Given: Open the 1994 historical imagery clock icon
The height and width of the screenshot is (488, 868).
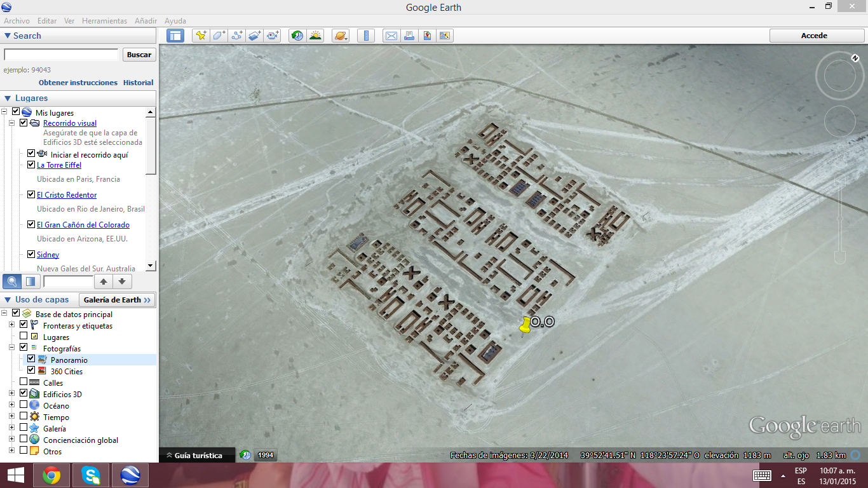Looking at the screenshot, I should [x=245, y=455].
